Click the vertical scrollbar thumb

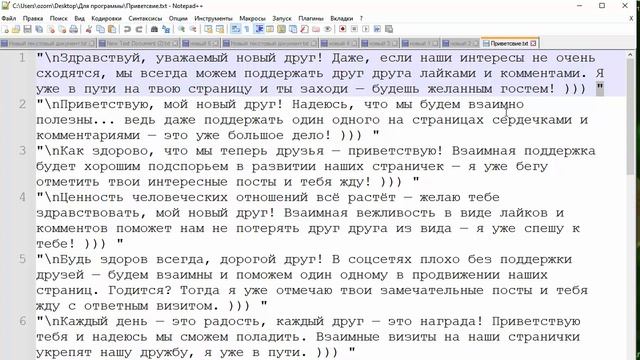point(631,118)
